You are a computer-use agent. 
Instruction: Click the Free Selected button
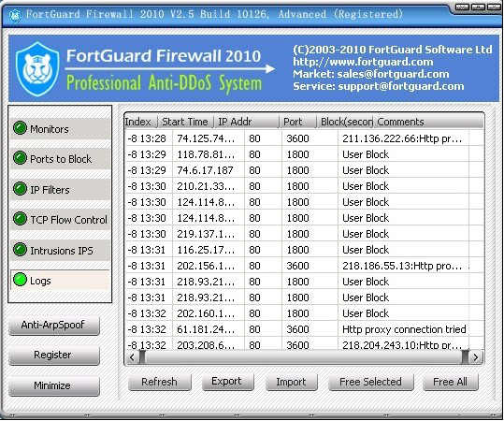pos(370,382)
